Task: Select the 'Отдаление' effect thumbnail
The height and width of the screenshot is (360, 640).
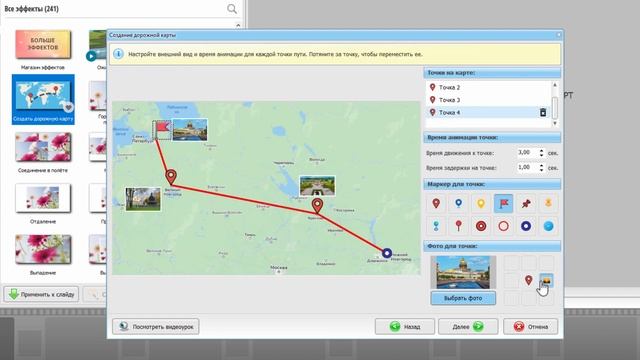Action: (43, 198)
